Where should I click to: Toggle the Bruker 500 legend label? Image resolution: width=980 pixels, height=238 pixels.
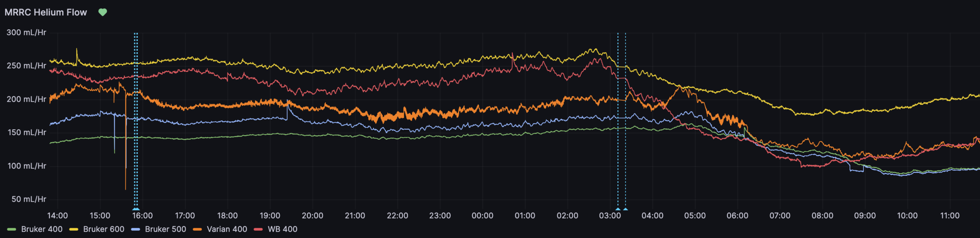[165, 229]
